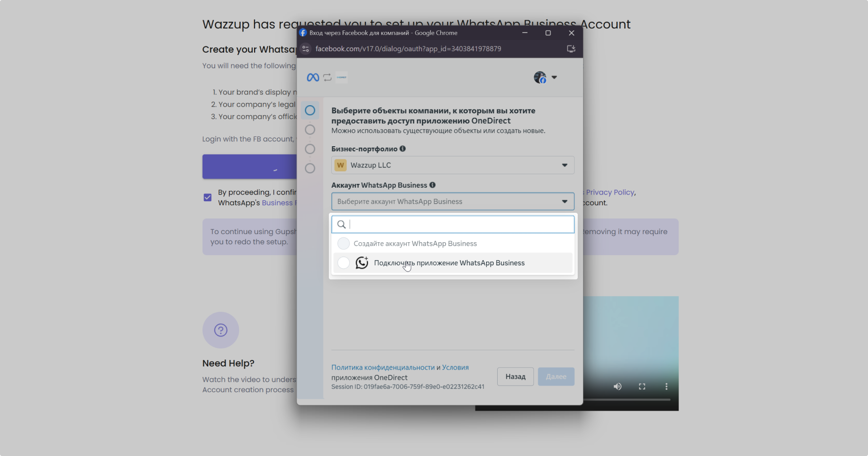
Task: Open the Политика конфиденциальности link
Action: (383, 368)
